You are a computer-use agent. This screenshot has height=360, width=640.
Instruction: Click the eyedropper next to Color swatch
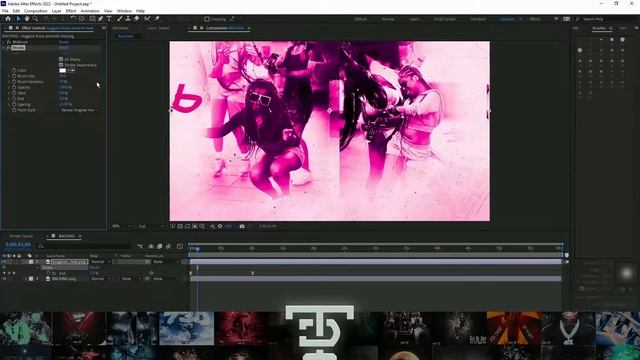pos(71,70)
